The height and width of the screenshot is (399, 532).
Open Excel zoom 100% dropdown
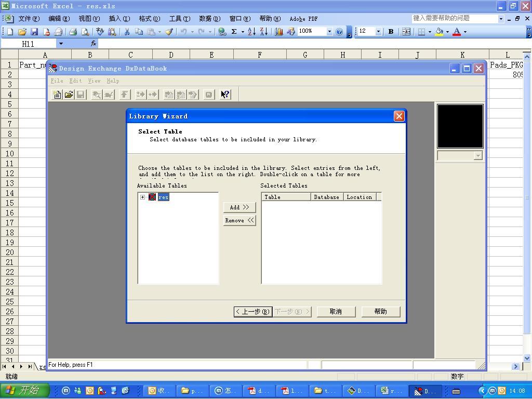(x=329, y=32)
